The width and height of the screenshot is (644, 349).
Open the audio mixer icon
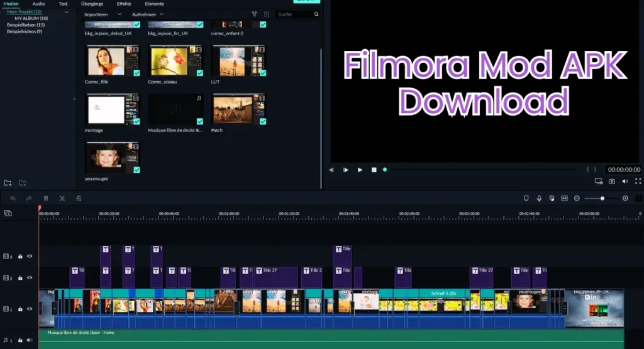point(552,198)
